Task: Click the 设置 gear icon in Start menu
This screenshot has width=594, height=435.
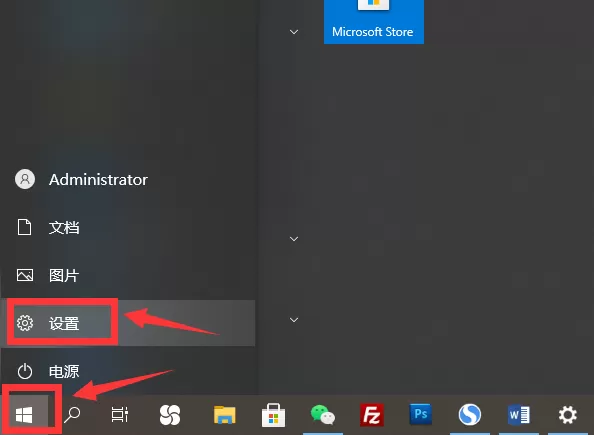Action: (x=25, y=323)
